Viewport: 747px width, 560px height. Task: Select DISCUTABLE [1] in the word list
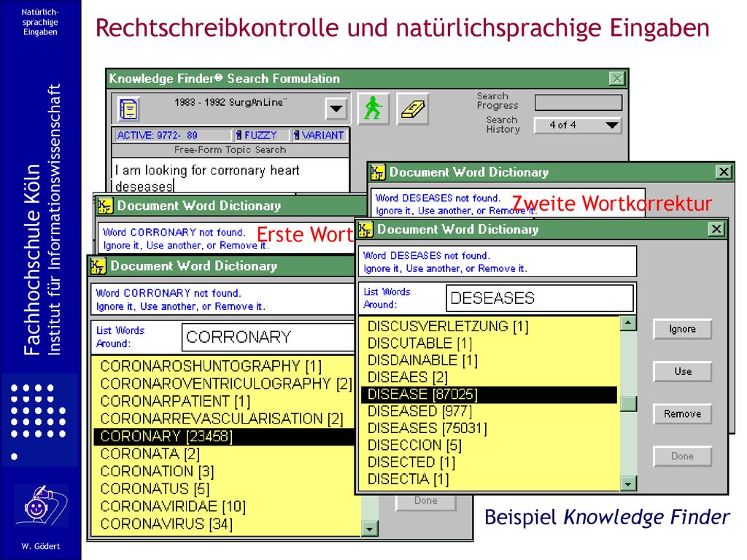[x=489, y=343]
